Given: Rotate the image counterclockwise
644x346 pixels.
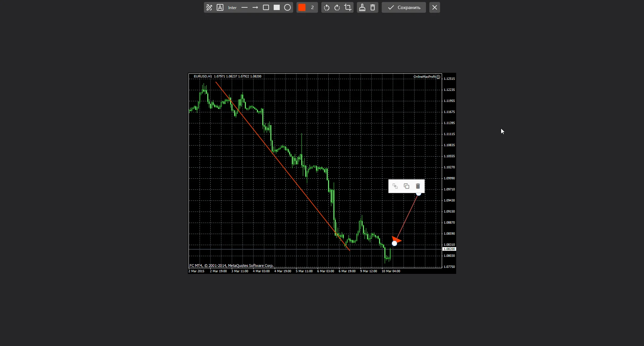Looking at the screenshot, I should point(327,7).
